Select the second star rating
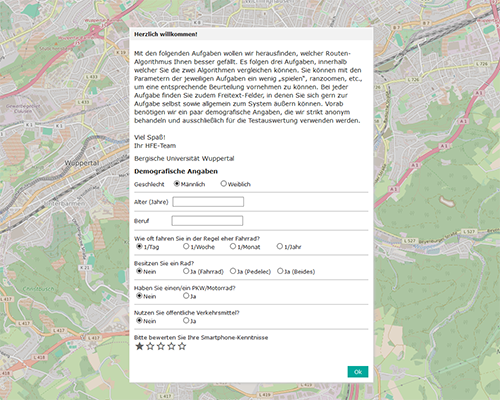The width and height of the screenshot is (500, 400). coord(150,346)
